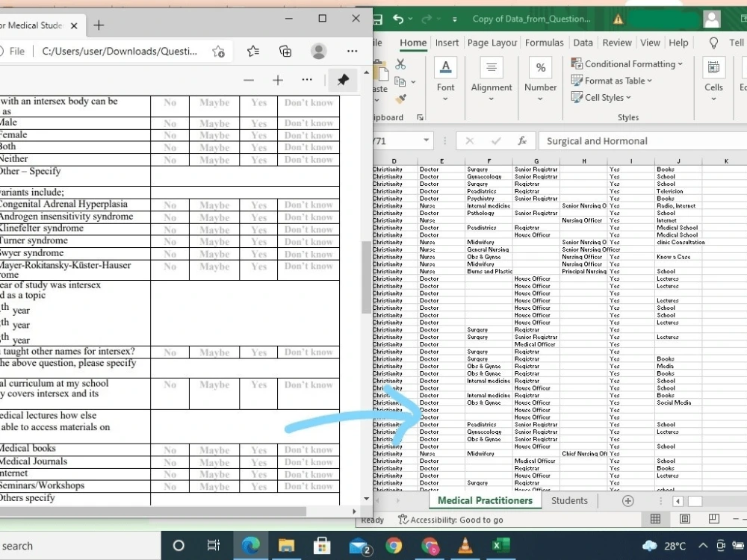Undo the last action in Excel
The image size is (747, 560).
[x=398, y=19]
